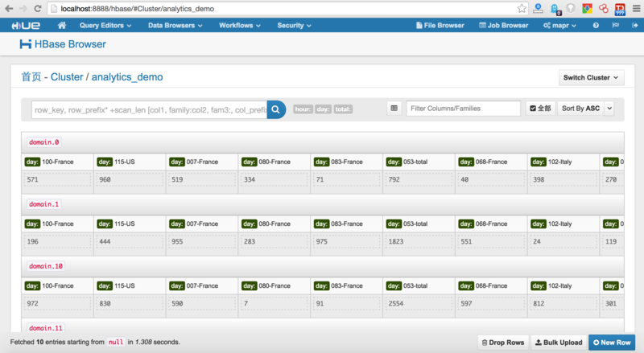The height and width of the screenshot is (353, 644).
Task: Click the search magnifier button
Action: click(276, 109)
